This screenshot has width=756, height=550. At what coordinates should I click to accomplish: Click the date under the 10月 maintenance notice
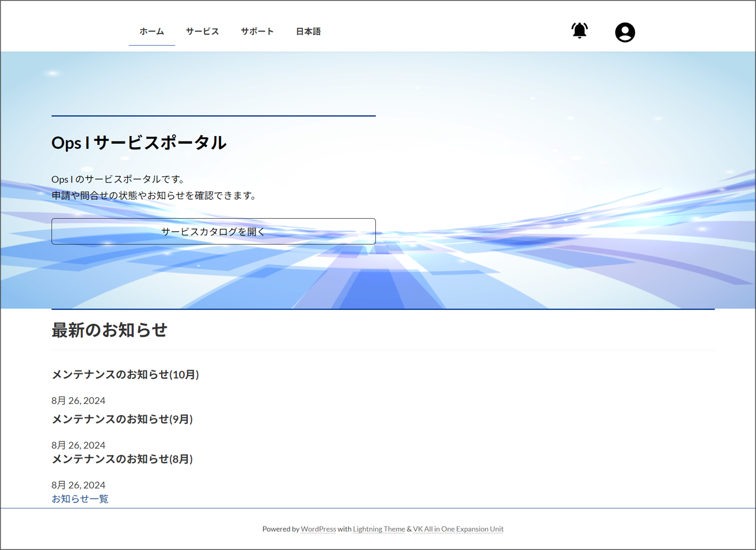pyautogui.click(x=78, y=401)
